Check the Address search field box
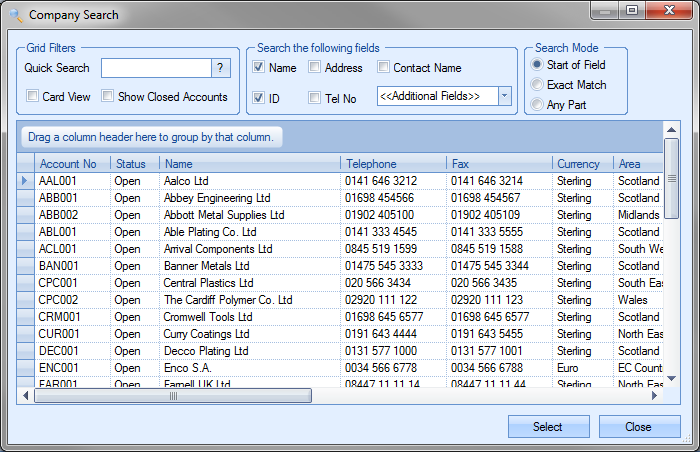 pyautogui.click(x=315, y=68)
